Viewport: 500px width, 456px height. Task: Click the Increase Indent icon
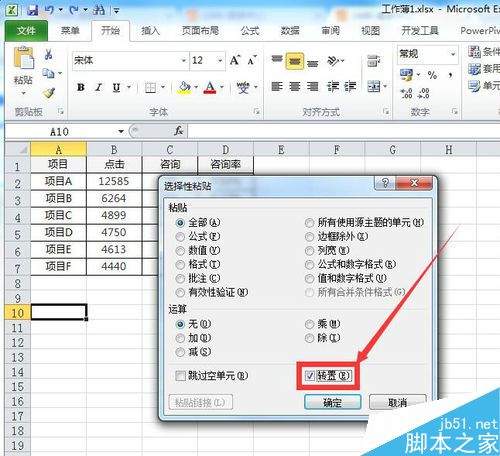coord(350,87)
